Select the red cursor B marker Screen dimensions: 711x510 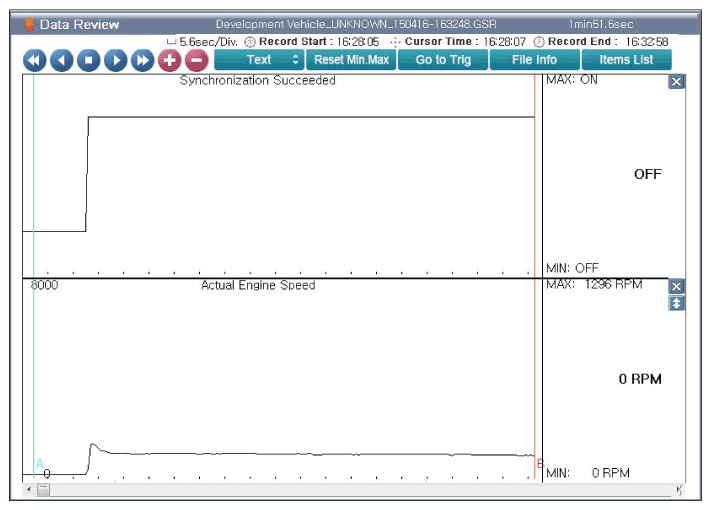click(540, 464)
